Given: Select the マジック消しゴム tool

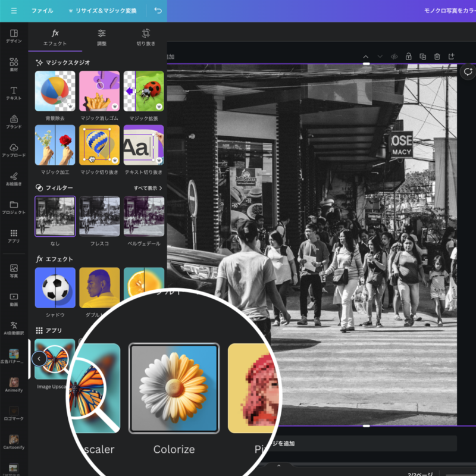Looking at the screenshot, I should (x=99, y=91).
